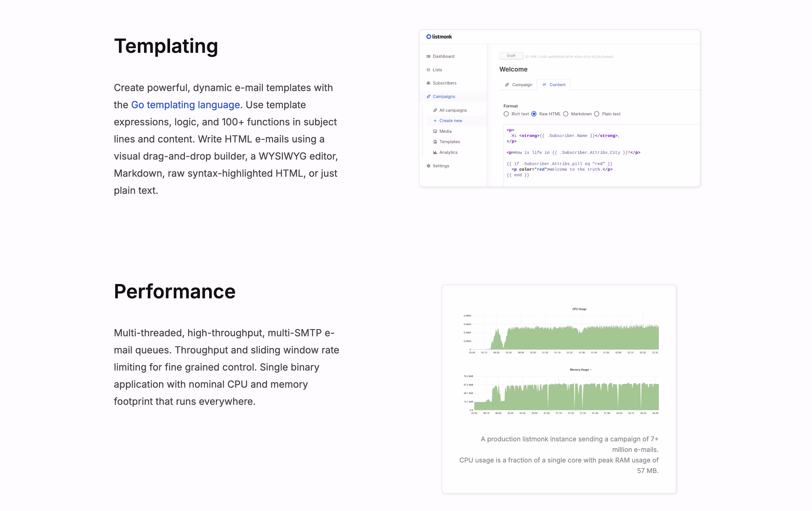Open Settings from the sidebar
The image size is (812, 511).
tap(441, 166)
